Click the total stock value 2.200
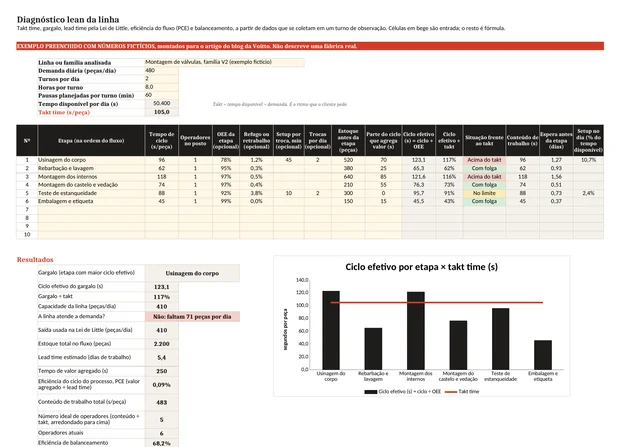The width and height of the screenshot is (620, 447). pyautogui.click(x=162, y=344)
